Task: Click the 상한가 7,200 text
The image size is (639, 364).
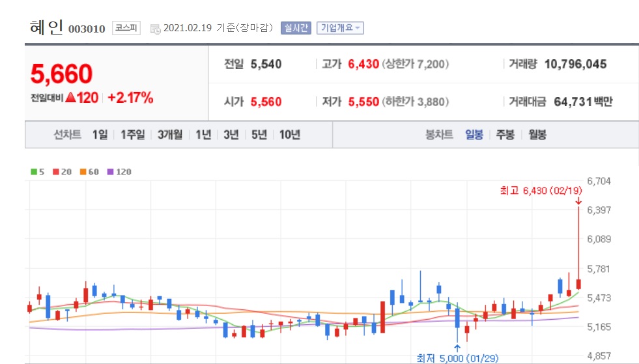Action: (416, 64)
